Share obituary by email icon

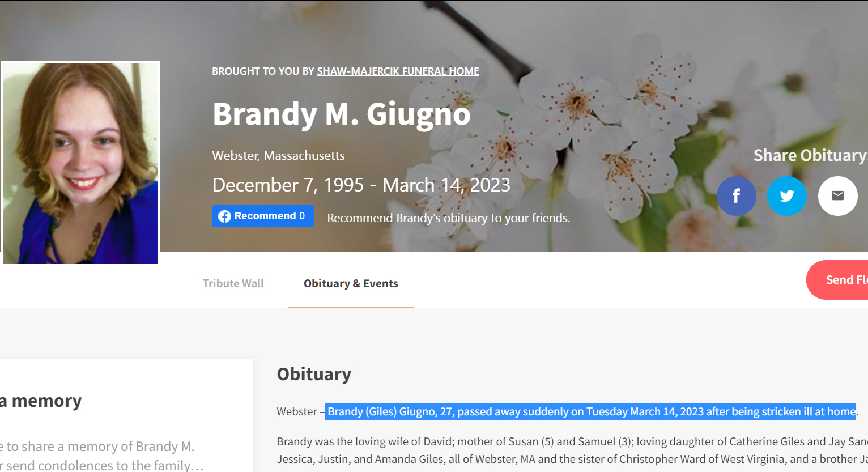pyautogui.click(x=837, y=196)
